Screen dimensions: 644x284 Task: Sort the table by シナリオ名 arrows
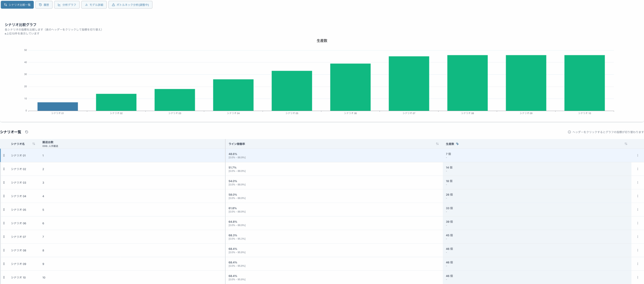click(34, 144)
